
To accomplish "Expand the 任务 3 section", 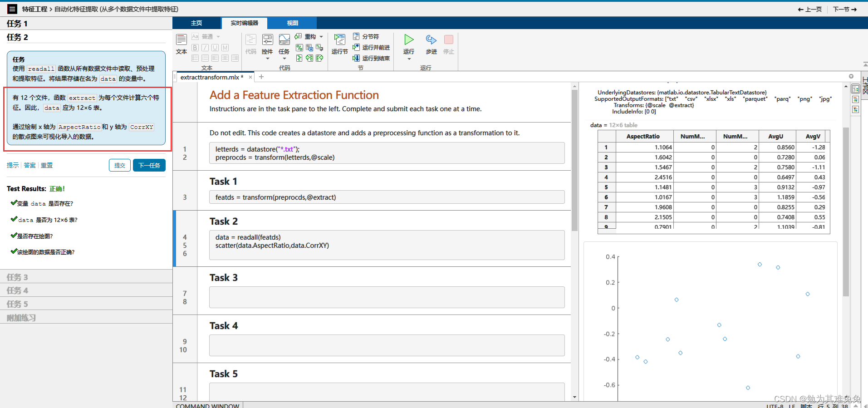I will click(86, 277).
